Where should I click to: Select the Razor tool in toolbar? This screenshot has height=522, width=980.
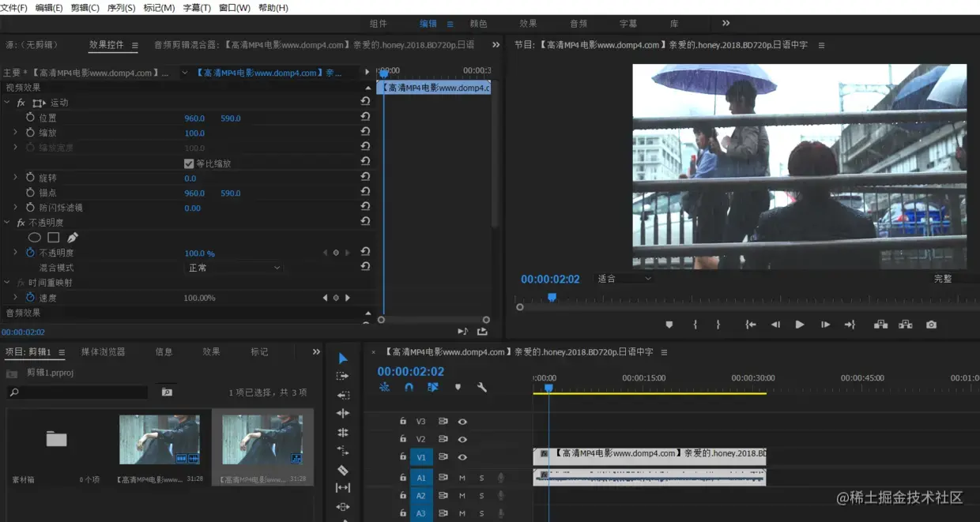pyautogui.click(x=342, y=470)
